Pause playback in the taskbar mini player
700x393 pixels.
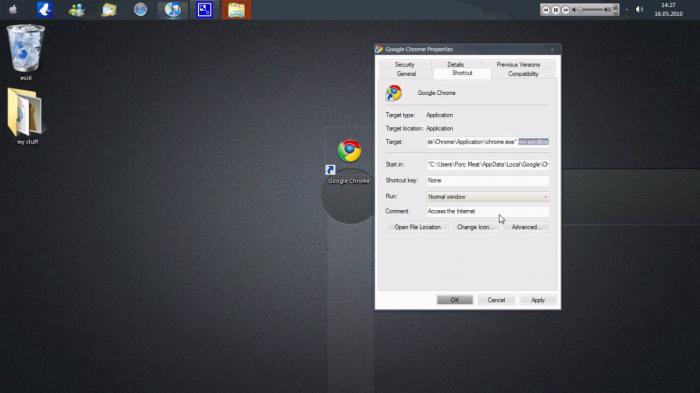click(x=555, y=10)
